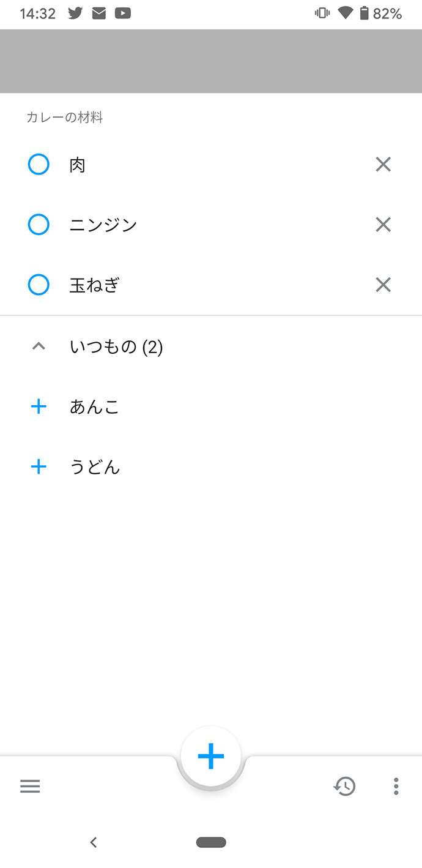Open the hamburger menu at bottom left

click(x=30, y=786)
